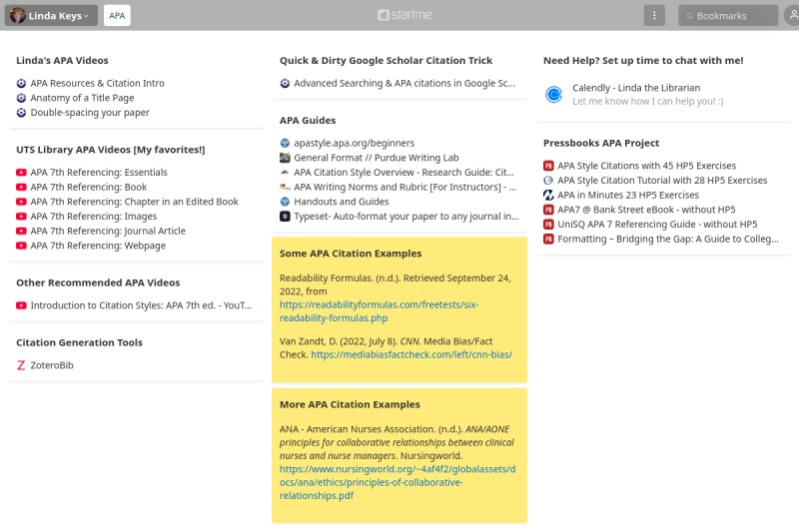The height and width of the screenshot is (532, 799).
Task: Click Citation Generation Tools heading
Action: coord(79,342)
